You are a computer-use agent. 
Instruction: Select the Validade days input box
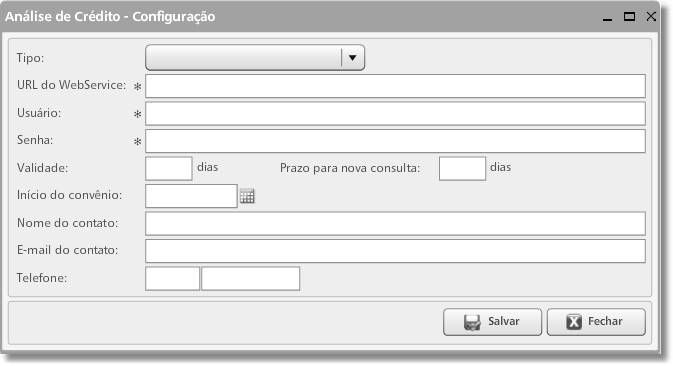(x=169, y=169)
